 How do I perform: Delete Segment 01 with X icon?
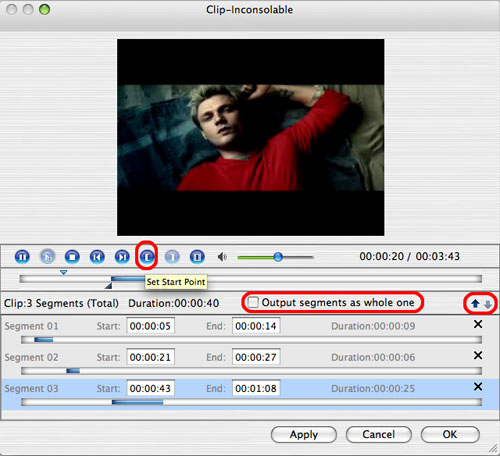click(x=478, y=324)
